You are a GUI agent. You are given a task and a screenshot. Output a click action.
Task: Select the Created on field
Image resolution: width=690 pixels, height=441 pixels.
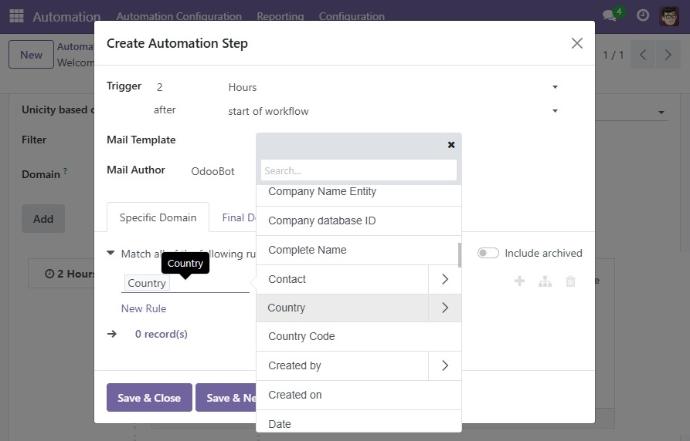(359, 395)
